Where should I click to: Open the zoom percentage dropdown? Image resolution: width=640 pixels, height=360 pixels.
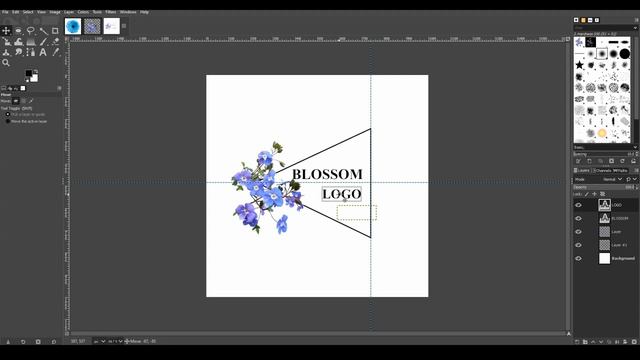point(116,341)
